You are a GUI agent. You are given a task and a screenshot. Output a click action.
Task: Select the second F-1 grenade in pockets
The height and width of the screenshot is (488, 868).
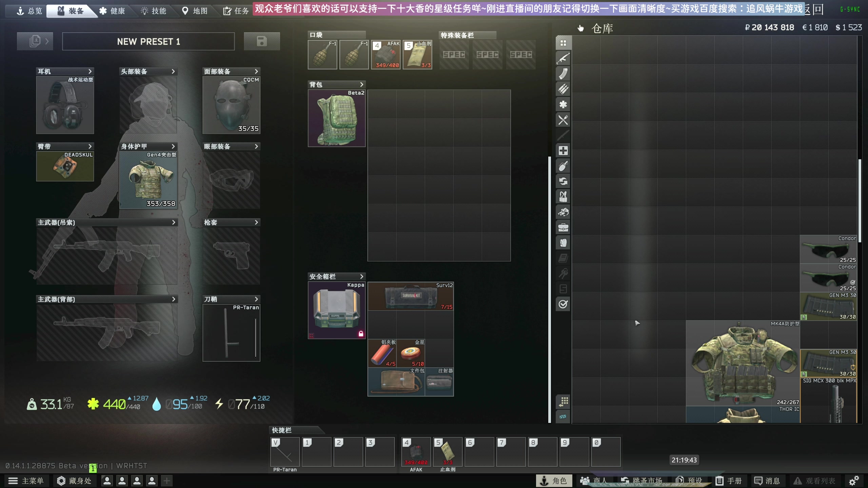(x=354, y=55)
